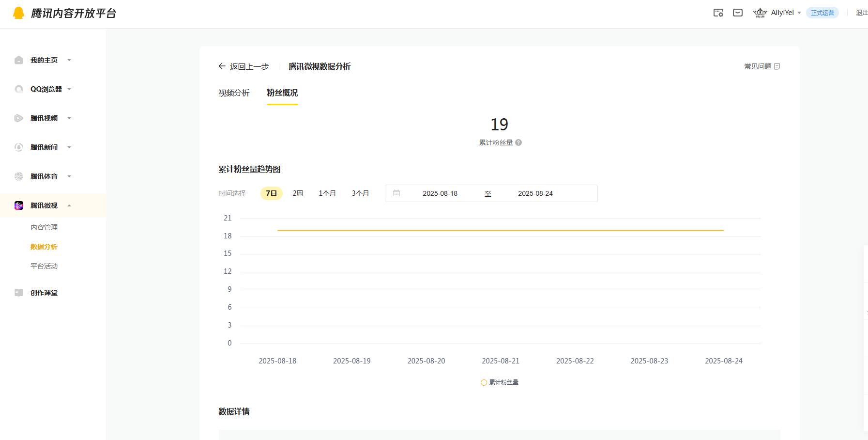Viewport: 868px width, 440px height.
Task: Open the AiiyiYei account dropdown arrow
Action: point(799,13)
